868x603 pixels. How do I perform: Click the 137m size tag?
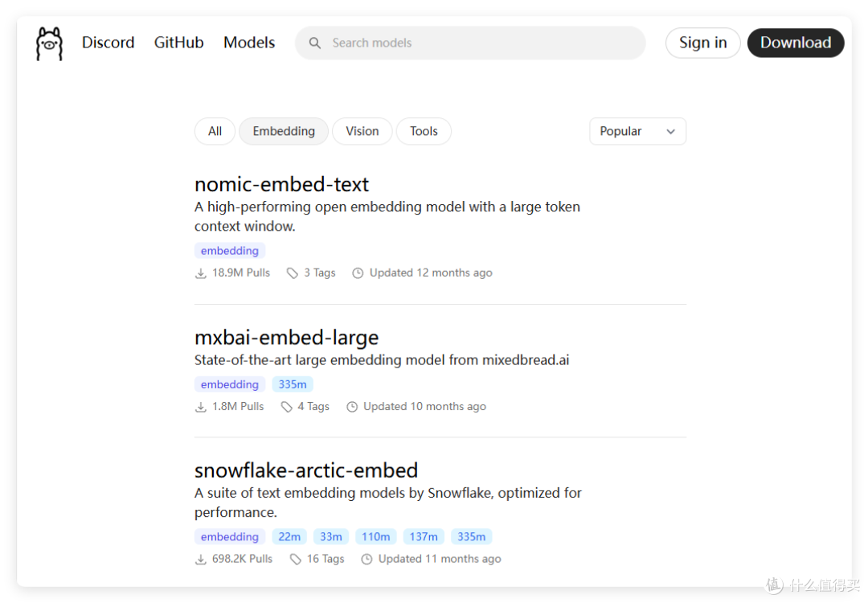coord(424,536)
